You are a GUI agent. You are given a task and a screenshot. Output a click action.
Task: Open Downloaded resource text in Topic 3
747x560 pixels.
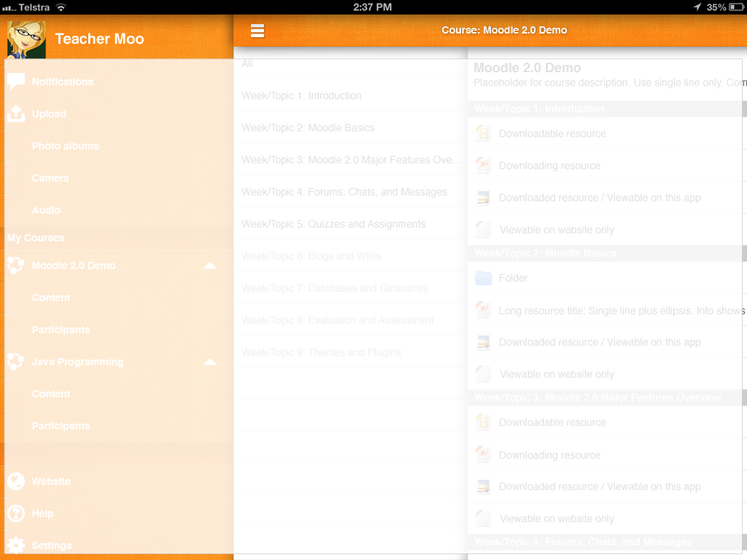coord(600,486)
